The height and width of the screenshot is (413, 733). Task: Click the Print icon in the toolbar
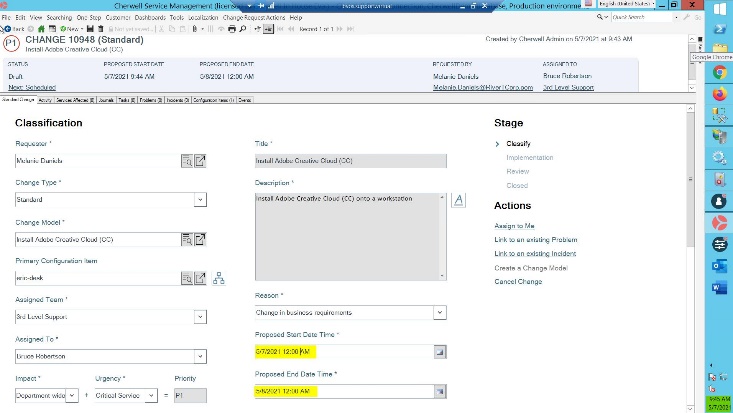[232, 29]
